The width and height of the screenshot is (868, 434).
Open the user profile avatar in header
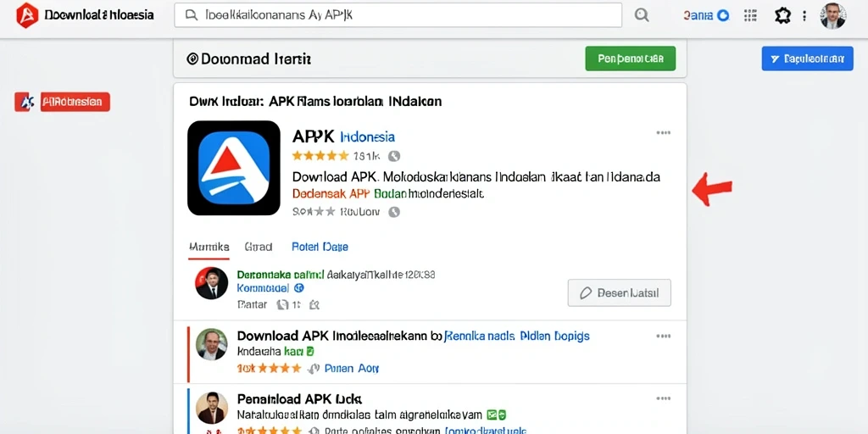click(x=832, y=15)
